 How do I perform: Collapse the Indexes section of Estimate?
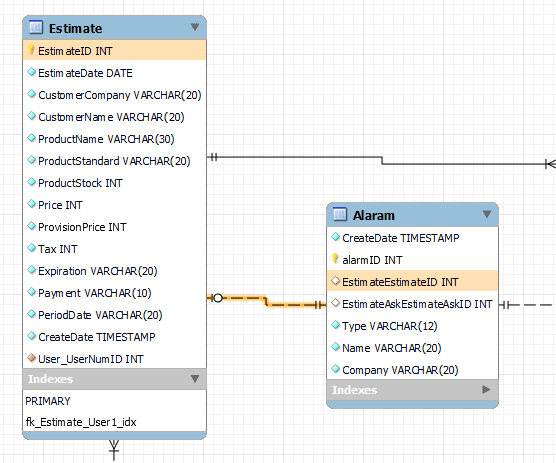click(195, 379)
